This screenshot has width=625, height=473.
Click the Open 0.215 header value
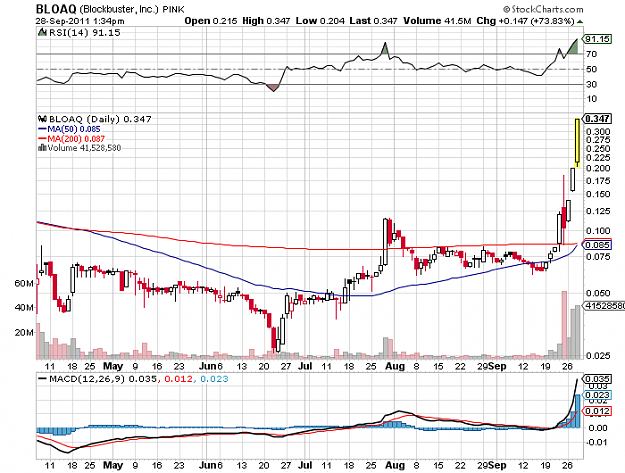[210, 21]
